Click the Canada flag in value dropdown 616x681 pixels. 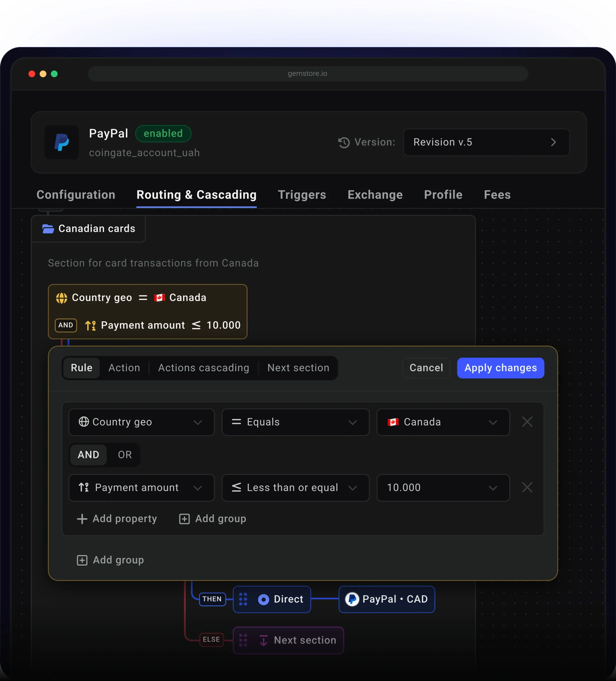[x=393, y=422]
